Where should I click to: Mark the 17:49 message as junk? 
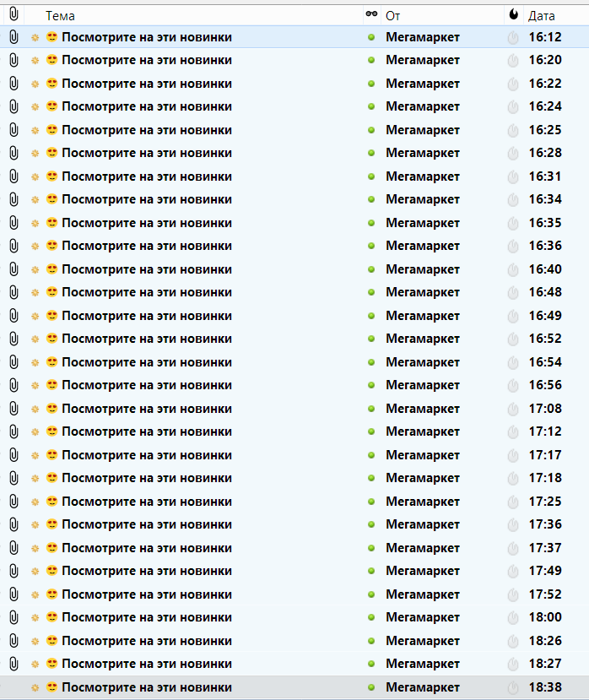513,572
